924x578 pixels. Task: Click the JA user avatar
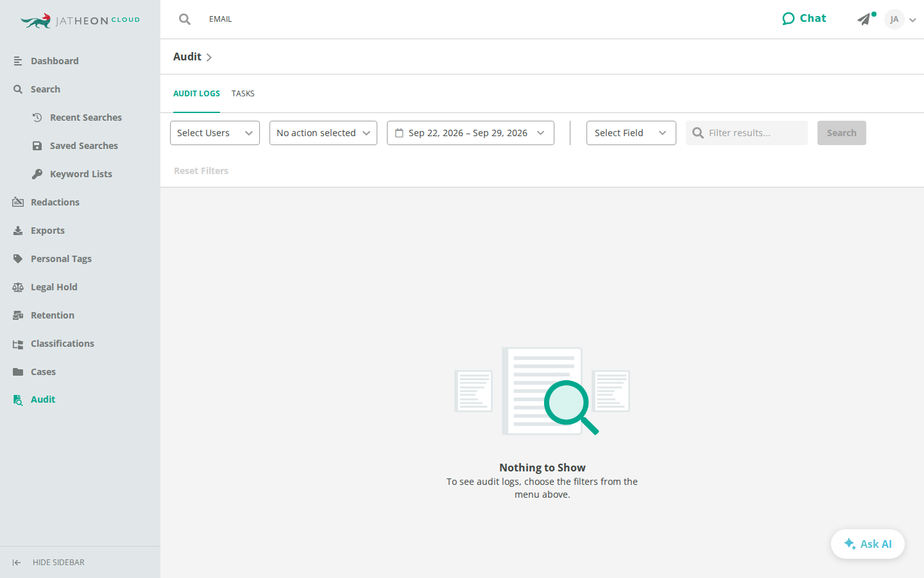point(894,19)
